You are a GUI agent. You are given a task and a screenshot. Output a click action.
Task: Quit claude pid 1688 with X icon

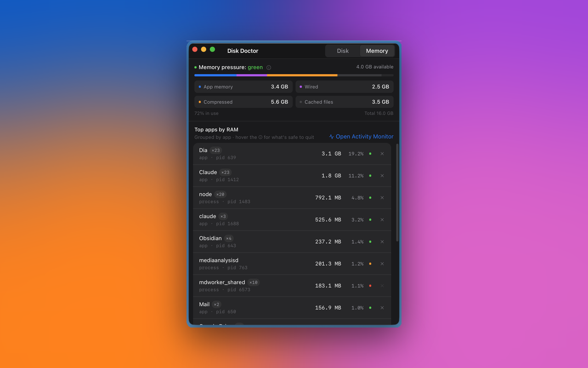pyautogui.click(x=382, y=220)
